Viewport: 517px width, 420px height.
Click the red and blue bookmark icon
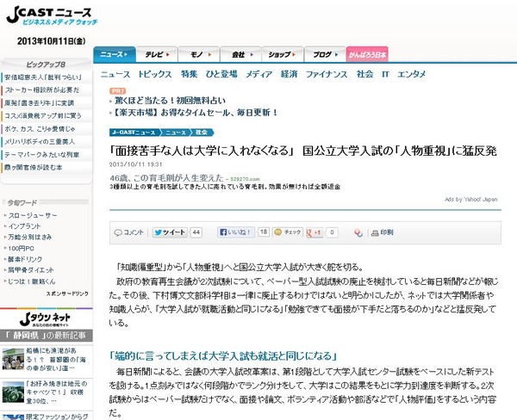[x=358, y=233]
